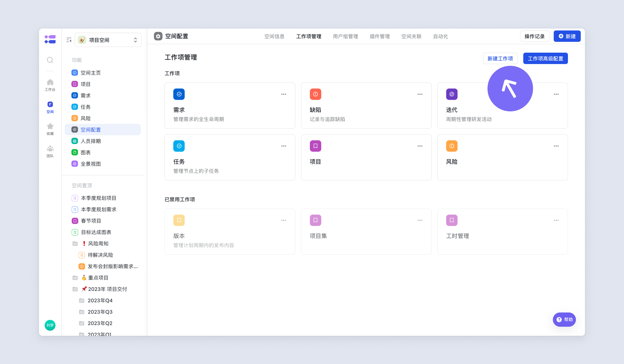Click the 新建工作项 button
The width and height of the screenshot is (624, 364).
pos(500,58)
